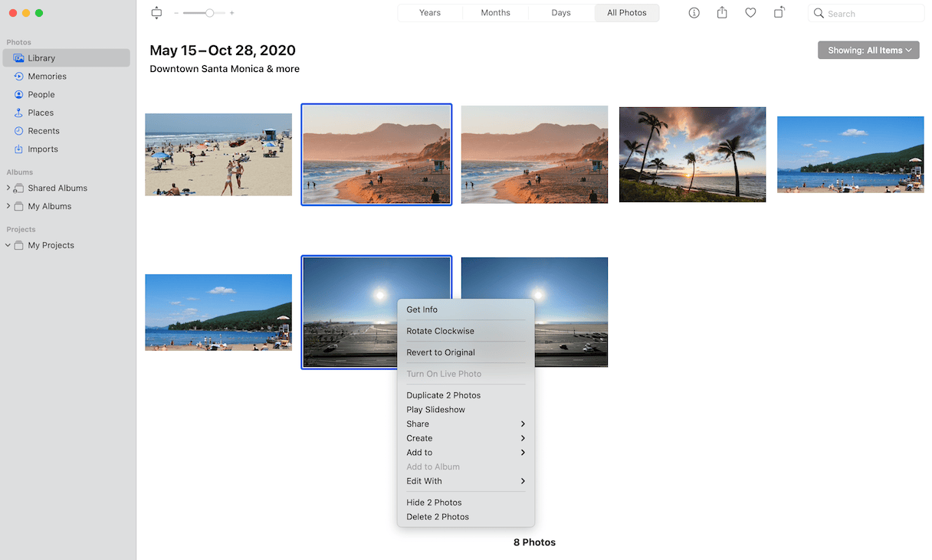
Task: Collapse the My Projects section
Action: [8, 245]
